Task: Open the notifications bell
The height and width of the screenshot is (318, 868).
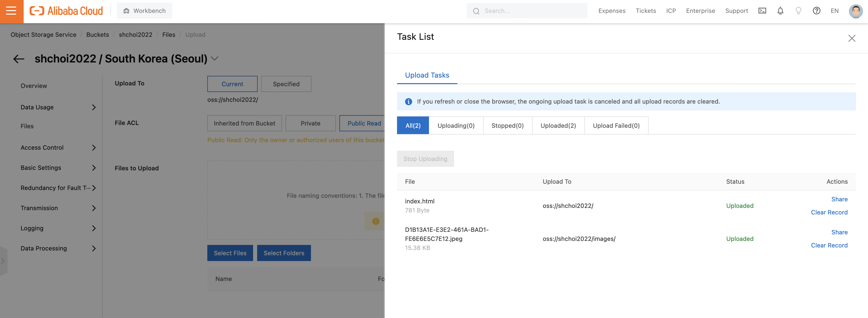Action: click(780, 11)
